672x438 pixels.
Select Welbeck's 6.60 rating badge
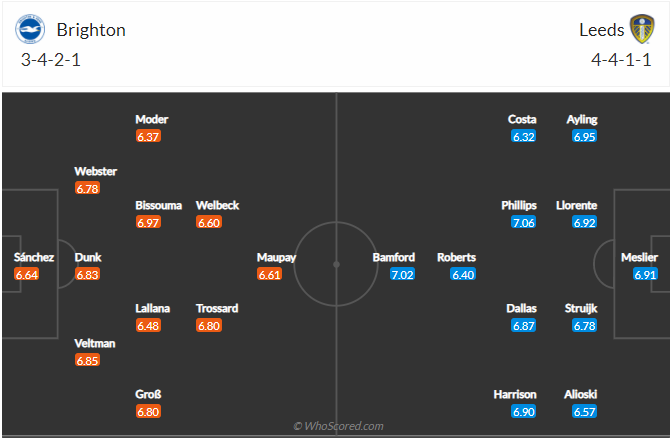pos(208,223)
